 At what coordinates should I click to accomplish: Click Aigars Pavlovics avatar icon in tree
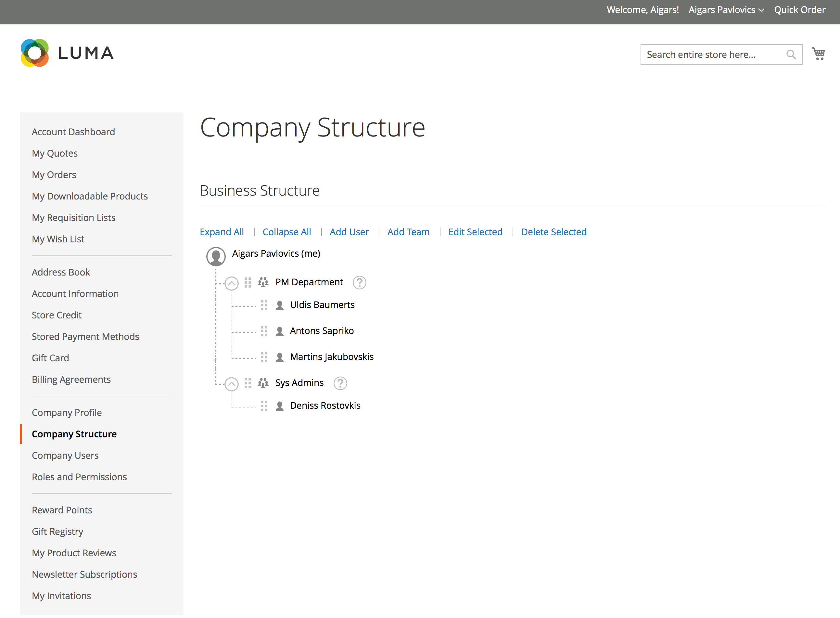[216, 256]
